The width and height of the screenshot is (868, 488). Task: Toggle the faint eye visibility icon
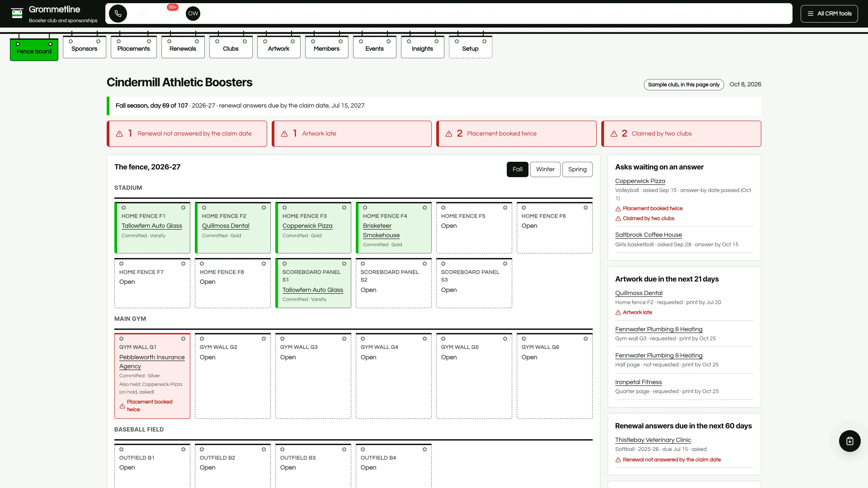143,14
